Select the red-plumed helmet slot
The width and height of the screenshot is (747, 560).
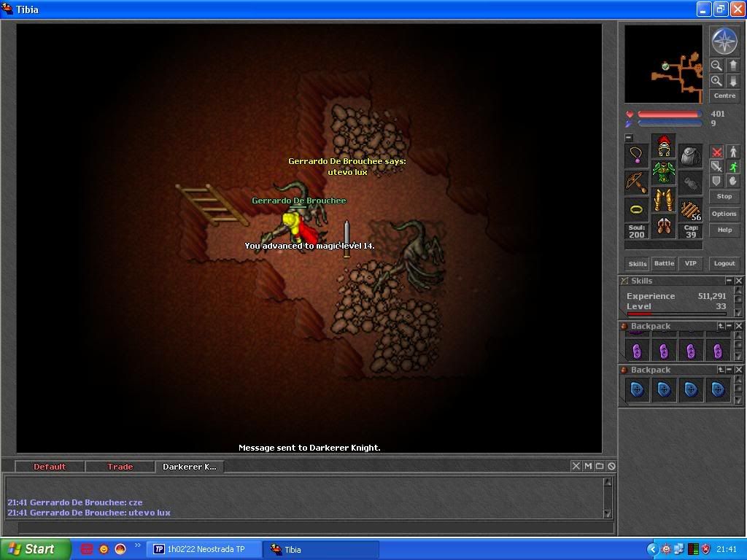pos(664,146)
